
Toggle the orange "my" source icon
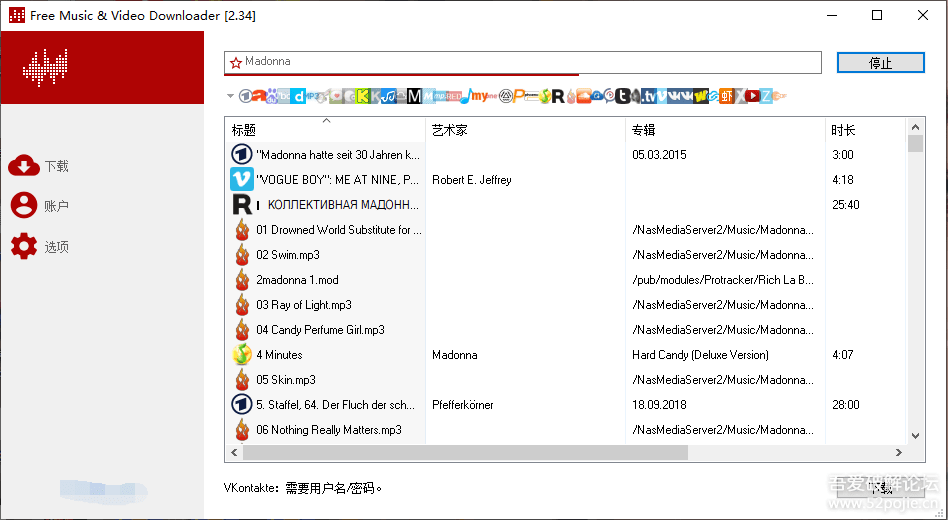click(479, 96)
